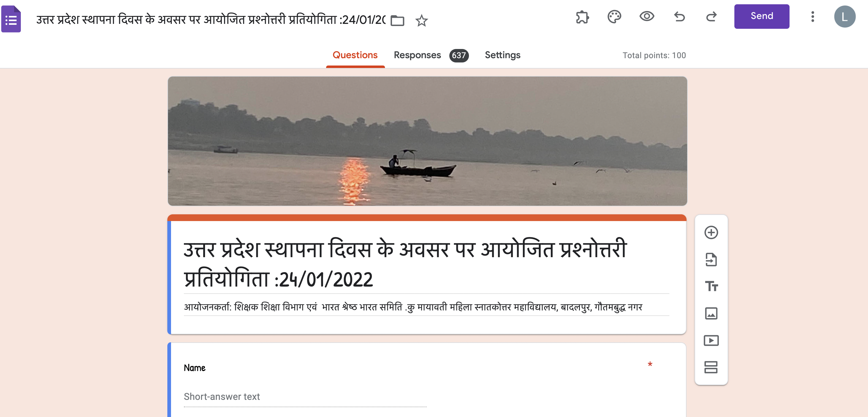This screenshot has width=868, height=417.
Task: Click the Send button
Action: 762,16
